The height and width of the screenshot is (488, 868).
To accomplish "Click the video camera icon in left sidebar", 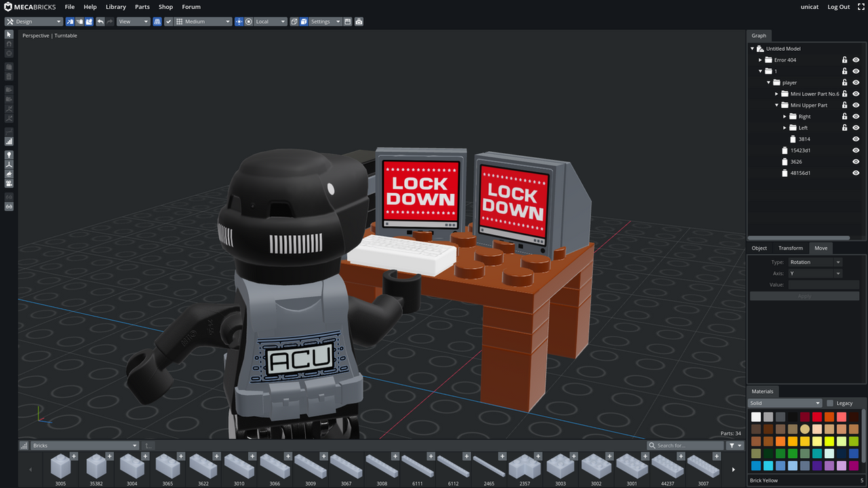I will pyautogui.click(x=9, y=183).
